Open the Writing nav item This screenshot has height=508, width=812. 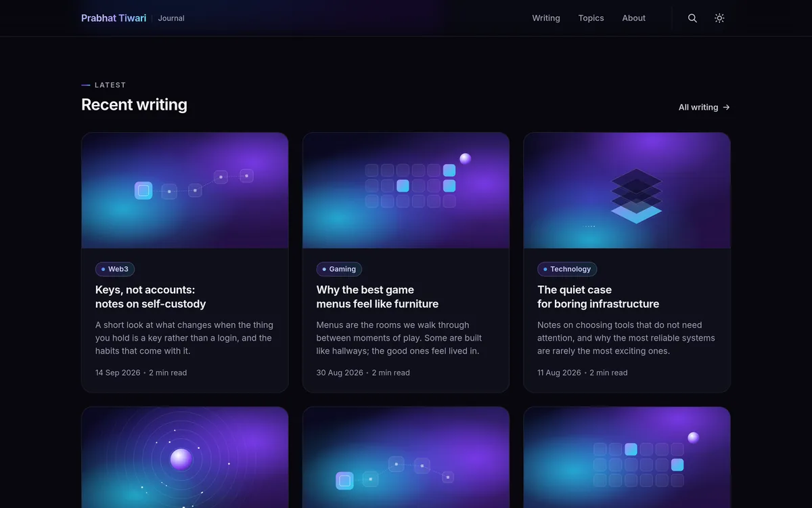pyautogui.click(x=546, y=18)
